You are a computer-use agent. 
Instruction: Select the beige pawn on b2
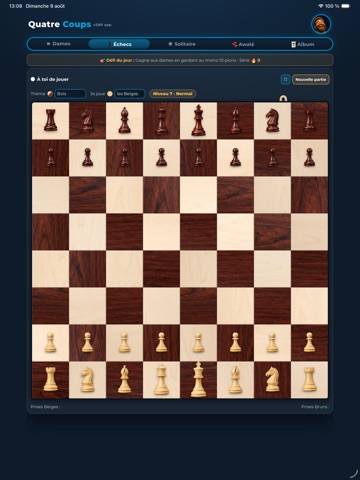click(x=87, y=342)
